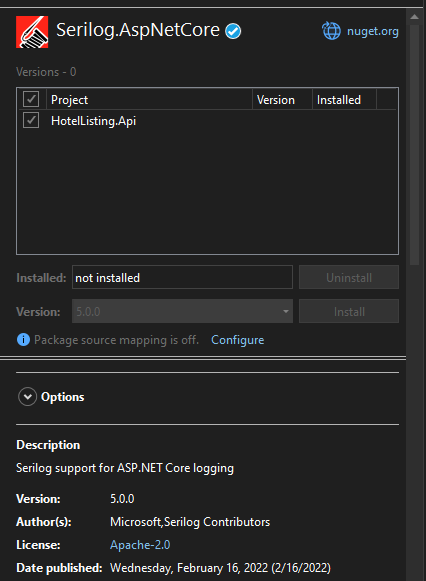Click the verified checkmark badge next to Serilog.AspNetCore
Screen dimensions: 426x581
click(233, 31)
